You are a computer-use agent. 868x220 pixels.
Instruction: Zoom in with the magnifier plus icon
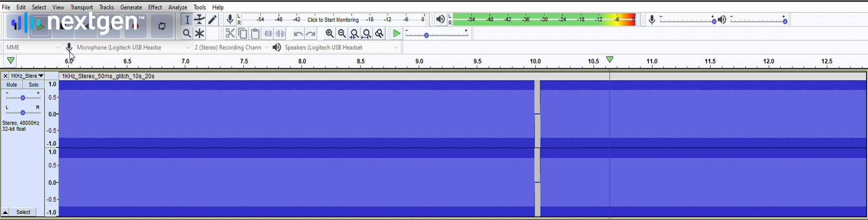(x=329, y=33)
